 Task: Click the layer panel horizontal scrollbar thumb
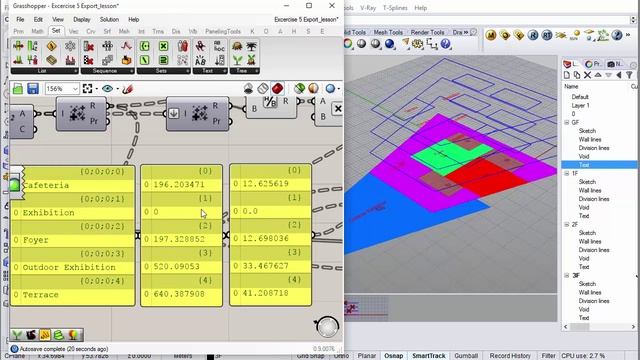point(580,327)
